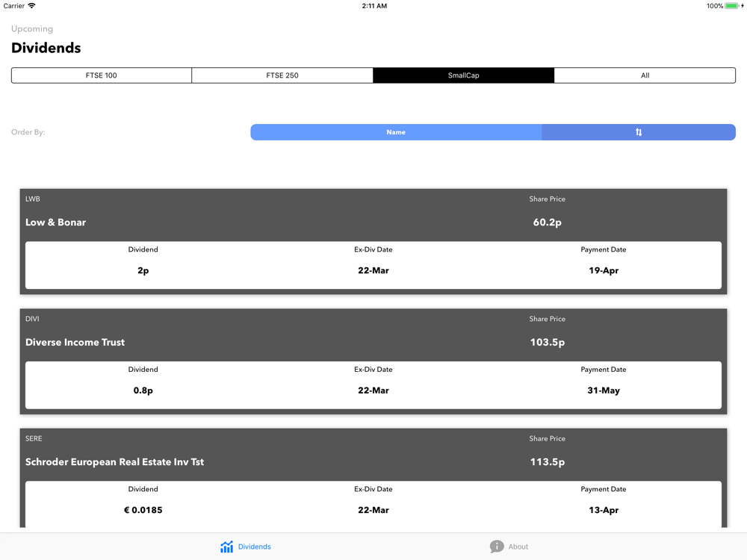Tap the 2:11 AM clock
This screenshot has width=747, height=560.
click(x=374, y=6)
